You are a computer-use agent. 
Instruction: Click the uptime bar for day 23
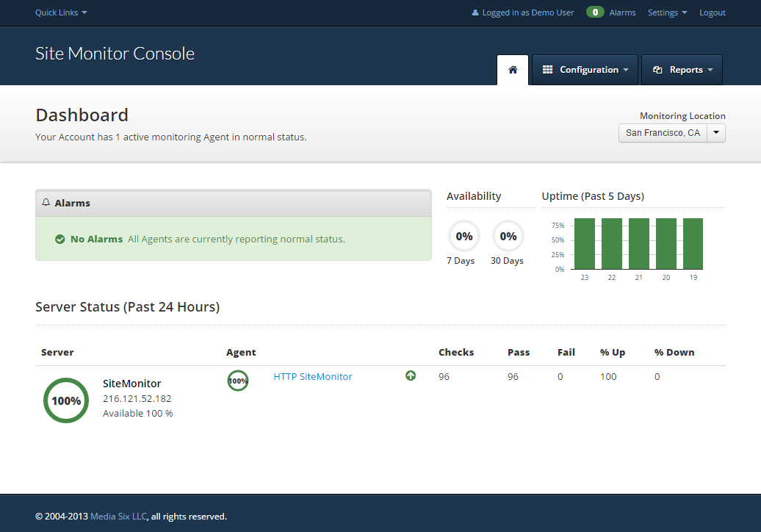pos(585,243)
